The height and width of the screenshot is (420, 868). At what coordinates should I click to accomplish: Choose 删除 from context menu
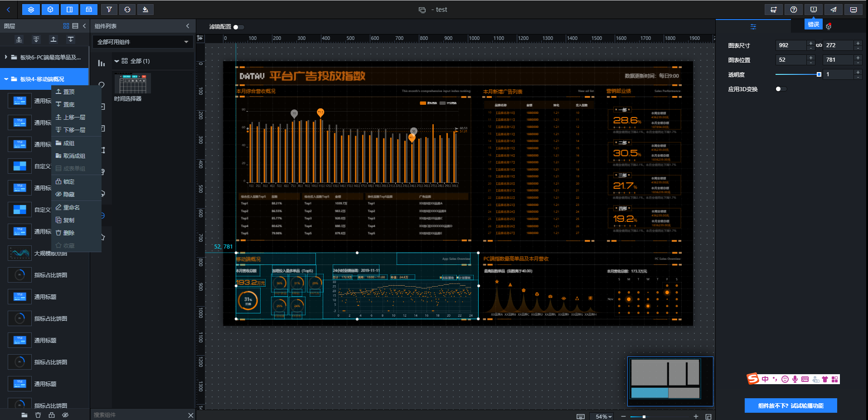click(76, 233)
